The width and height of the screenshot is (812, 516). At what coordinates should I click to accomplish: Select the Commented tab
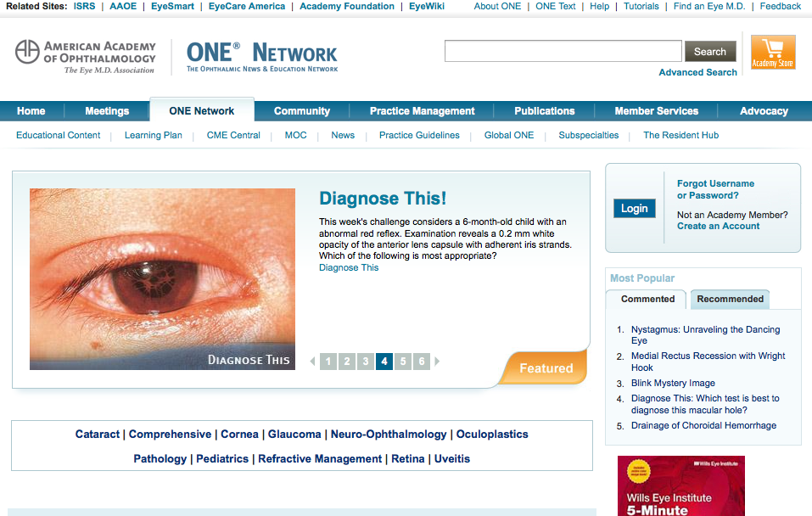coord(647,299)
